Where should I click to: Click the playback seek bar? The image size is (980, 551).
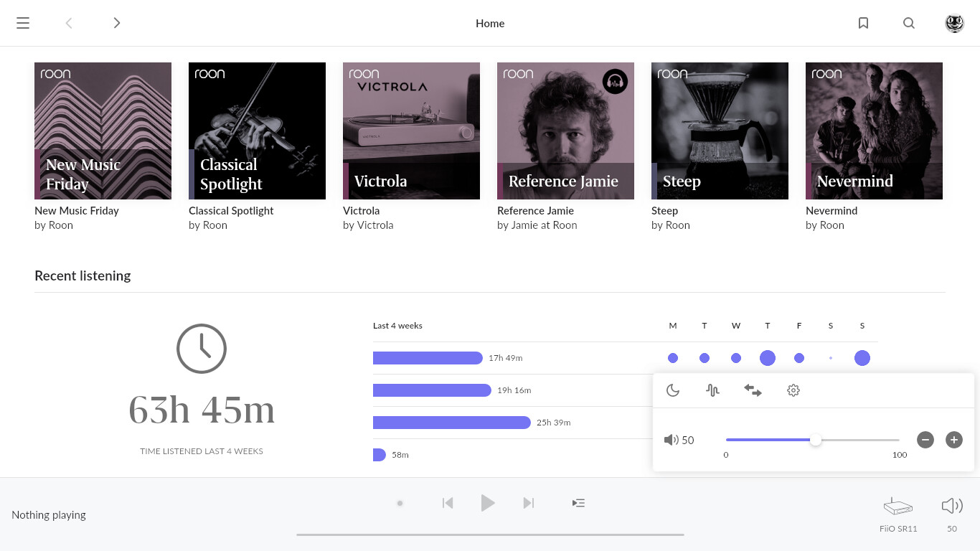490,534
